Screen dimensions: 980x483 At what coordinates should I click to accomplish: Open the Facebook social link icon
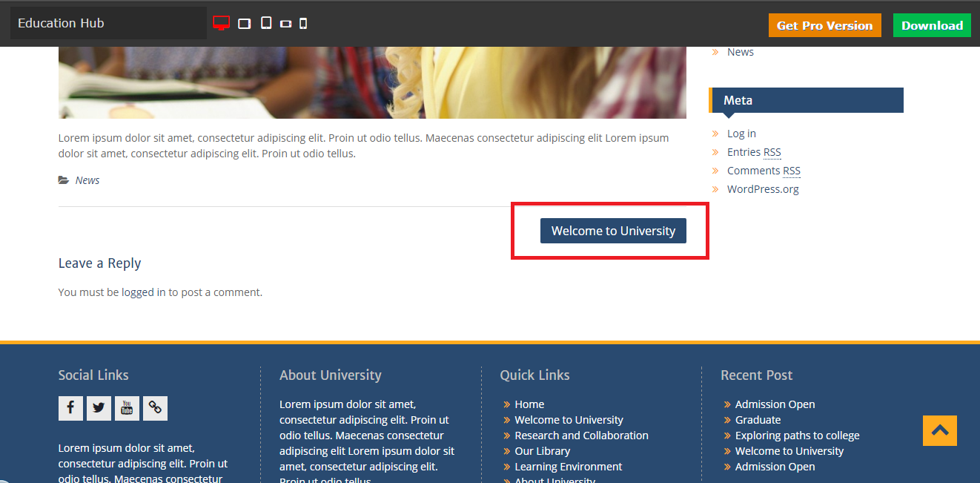(x=70, y=408)
